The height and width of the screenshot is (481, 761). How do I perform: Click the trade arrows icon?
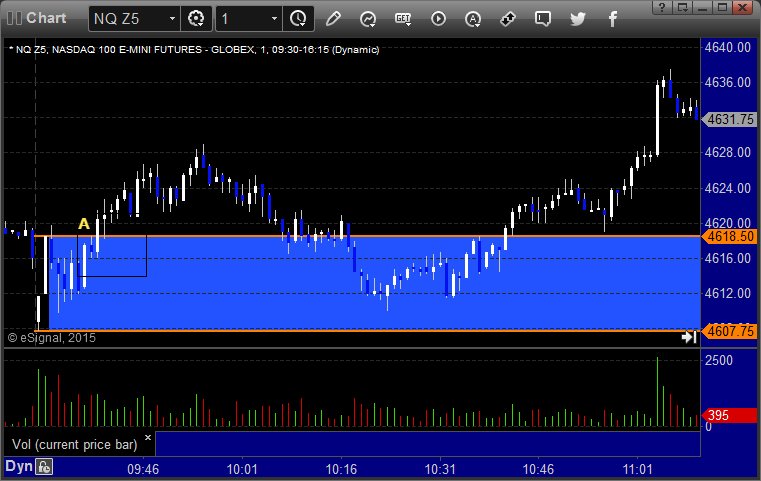[x=508, y=19]
